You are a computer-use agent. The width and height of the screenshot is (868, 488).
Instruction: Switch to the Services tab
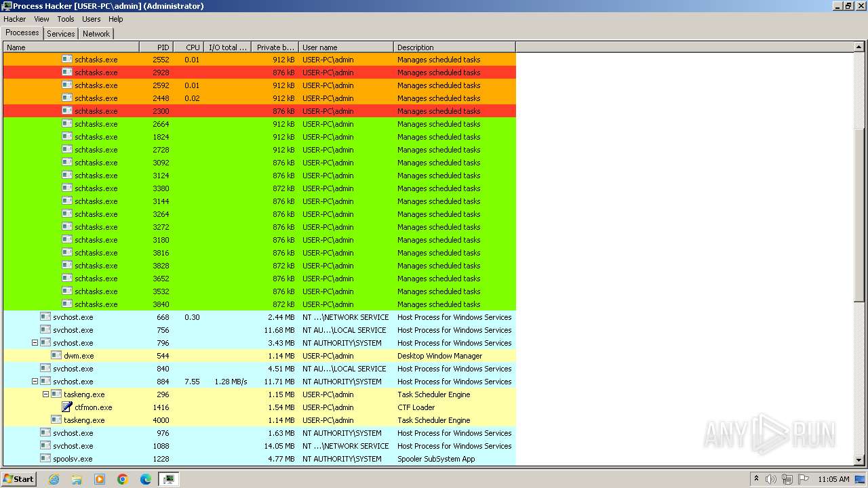click(x=61, y=33)
